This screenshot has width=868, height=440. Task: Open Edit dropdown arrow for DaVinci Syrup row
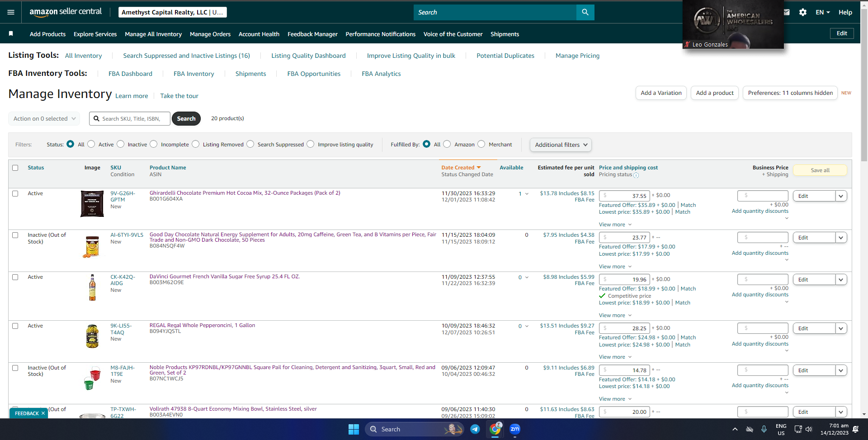pyautogui.click(x=841, y=280)
